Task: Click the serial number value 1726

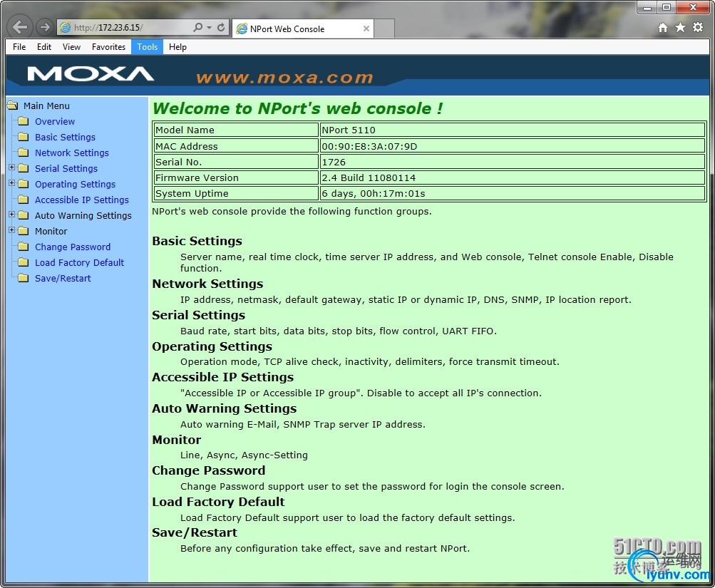Action: pyautogui.click(x=334, y=163)
